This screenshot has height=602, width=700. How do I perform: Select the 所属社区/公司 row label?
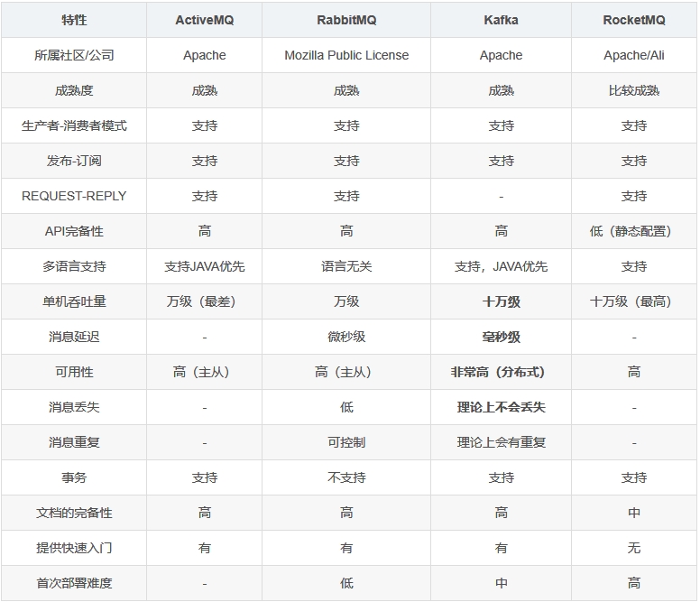(x=74, y=55)
